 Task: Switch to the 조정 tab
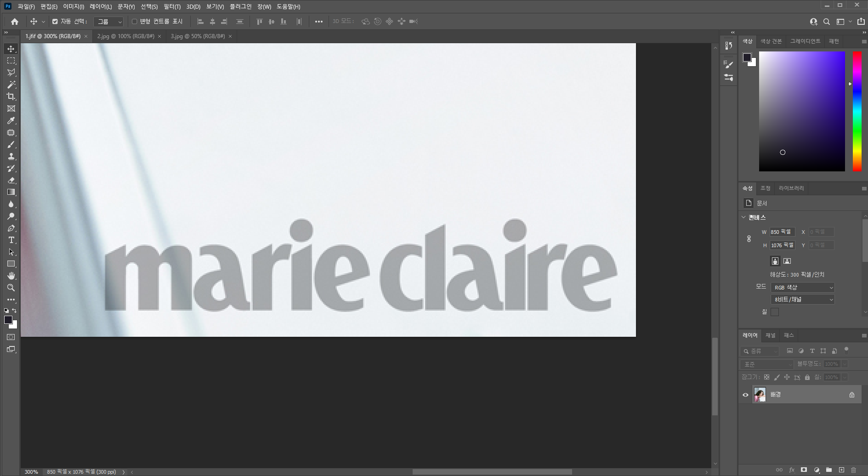tap(765, 188)
